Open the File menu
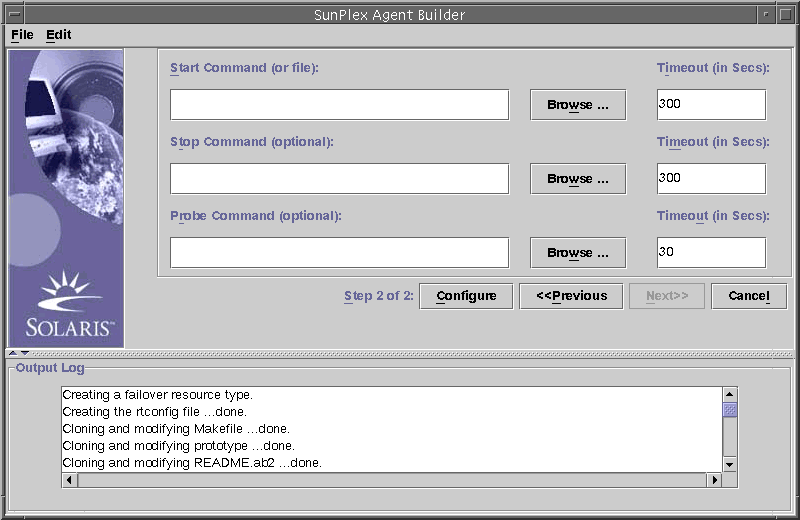Image resolution: width=800 pixels, height=520 pixels. tap(22, 35)
